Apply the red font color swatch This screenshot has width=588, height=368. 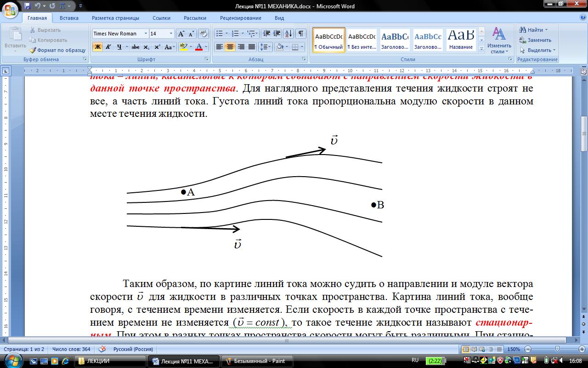coord(198,47)
